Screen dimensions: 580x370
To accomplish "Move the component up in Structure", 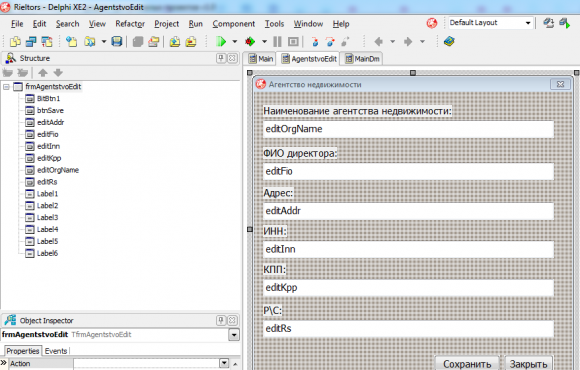I will [43, 73].
